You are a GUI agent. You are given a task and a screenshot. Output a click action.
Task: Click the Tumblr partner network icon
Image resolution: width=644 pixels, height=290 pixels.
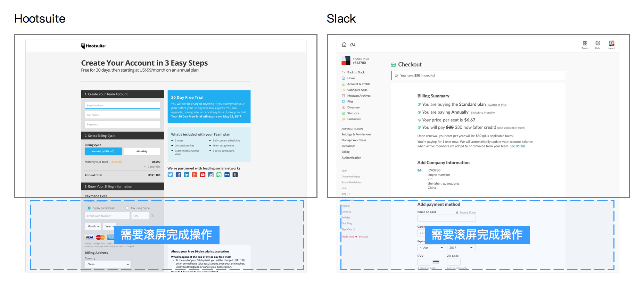pos(235,175)
